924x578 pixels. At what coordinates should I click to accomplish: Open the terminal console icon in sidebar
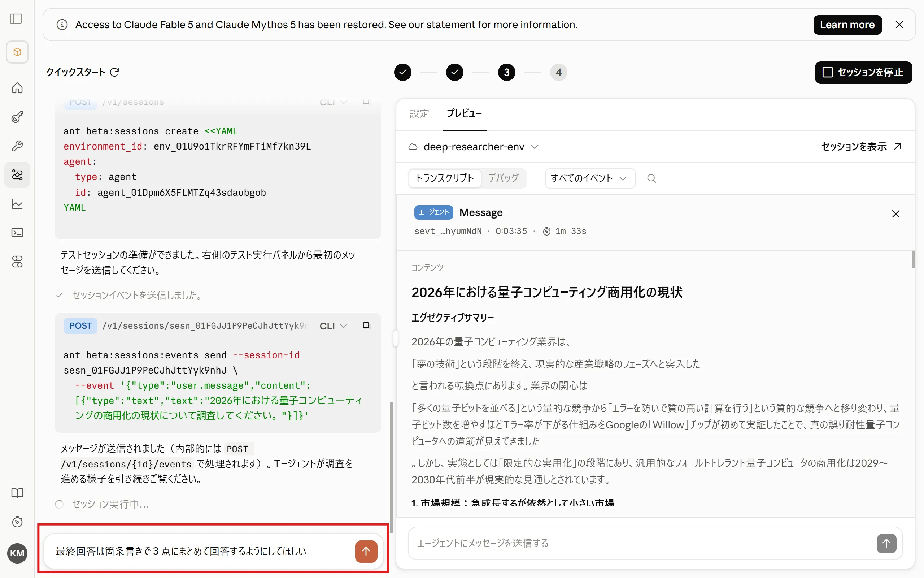coord(17,233)
